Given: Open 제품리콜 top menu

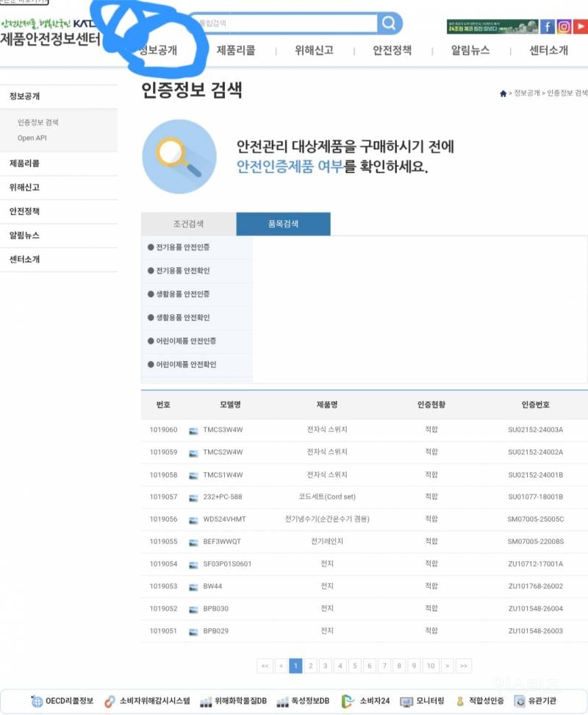Looking at the screenshot, I should point(236,50).
